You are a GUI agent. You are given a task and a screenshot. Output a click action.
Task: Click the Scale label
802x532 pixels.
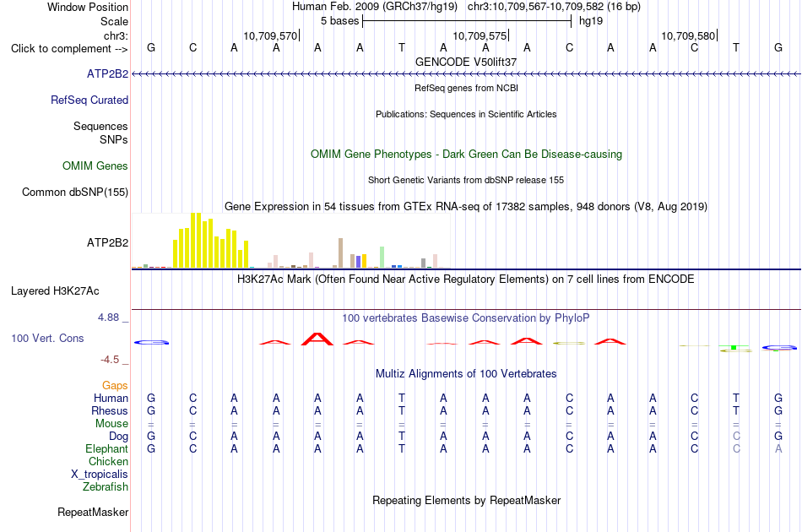pos(114,21)
